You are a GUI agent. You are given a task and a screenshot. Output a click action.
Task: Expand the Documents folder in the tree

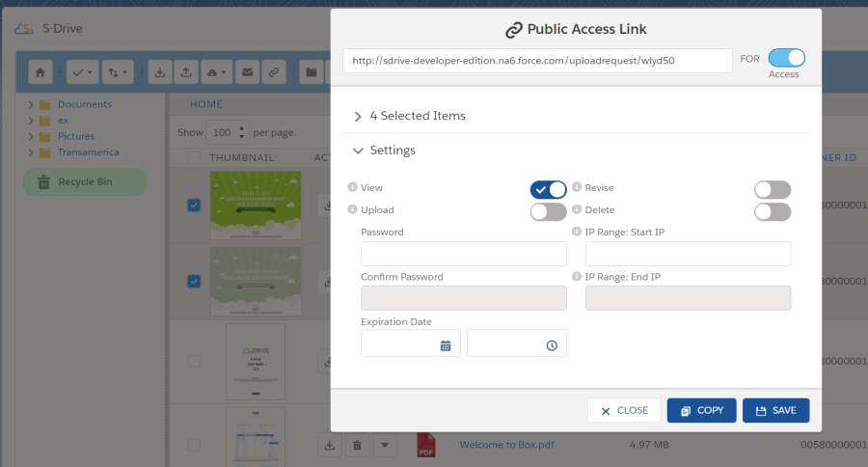point(31,104)
